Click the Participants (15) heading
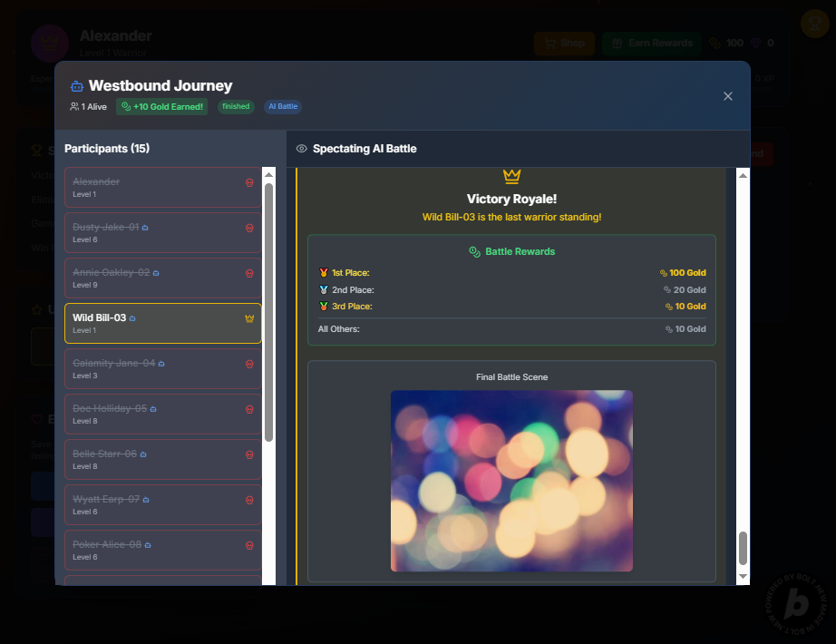Viewport: 836px width, 644px height. pyautogui.click(x=107, y=149)
